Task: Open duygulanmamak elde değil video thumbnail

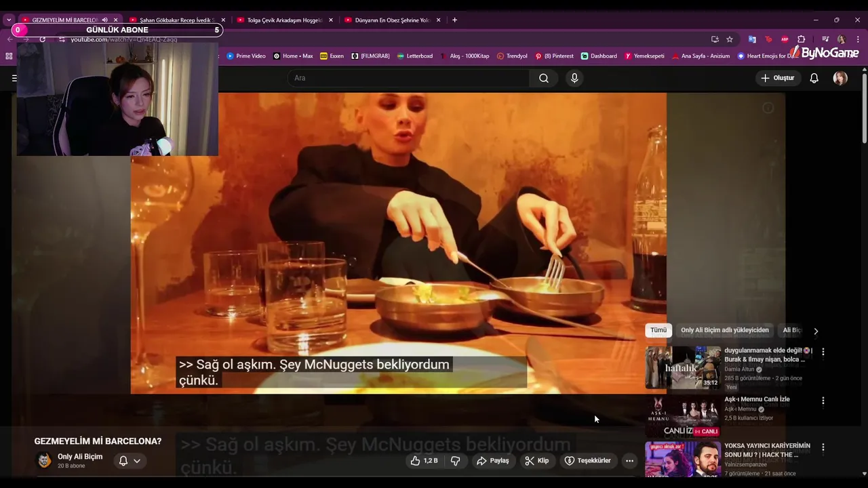Action: 683,367
